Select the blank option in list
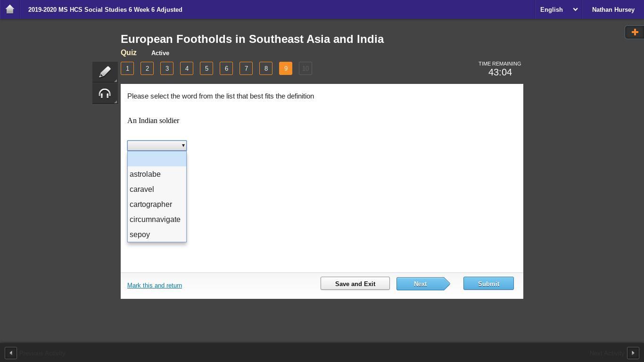 pyautogui.click(x=157, y=159)
